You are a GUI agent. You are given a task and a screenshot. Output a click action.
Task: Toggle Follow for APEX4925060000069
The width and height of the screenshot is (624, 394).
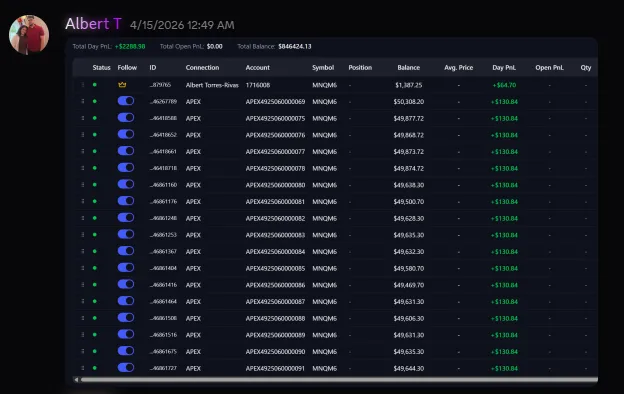tap(126, 101)
